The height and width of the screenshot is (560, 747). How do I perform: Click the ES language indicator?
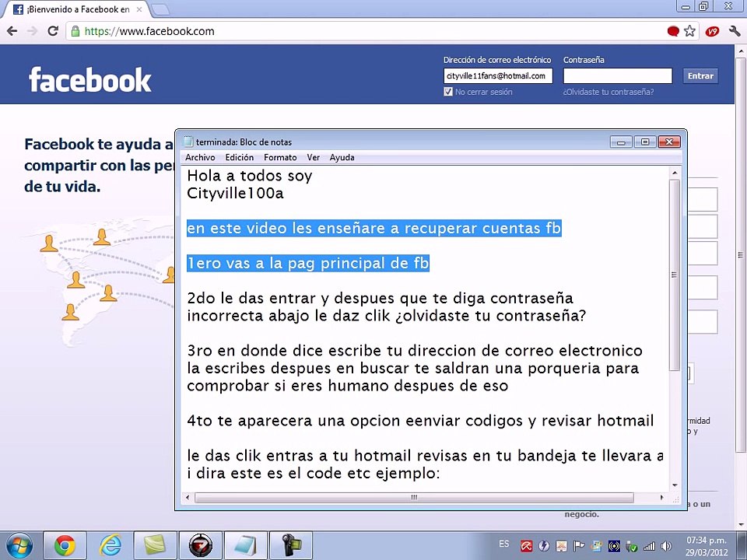tap(504, 544)
